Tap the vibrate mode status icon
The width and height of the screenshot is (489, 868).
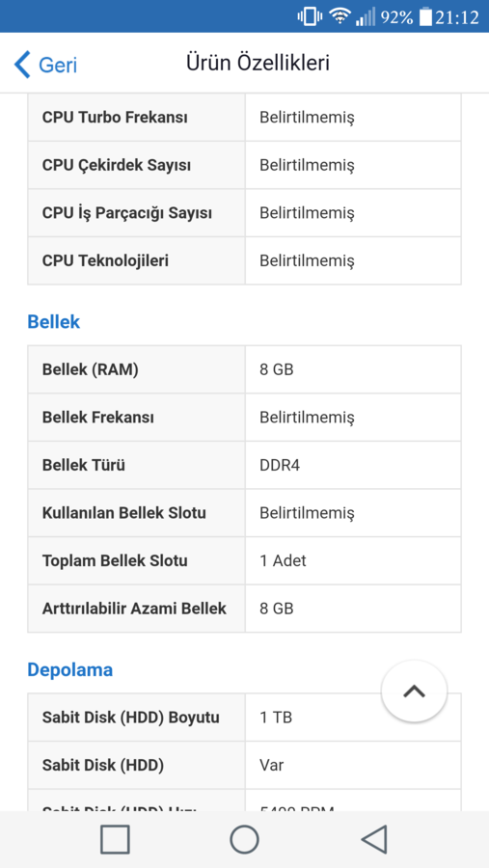click(310, 16)
